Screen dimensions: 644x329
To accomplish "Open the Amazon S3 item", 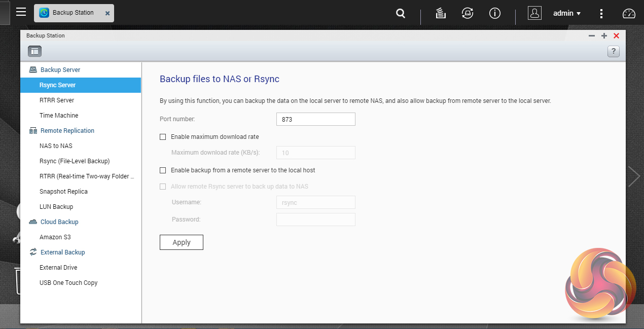I will tap(55, 237).
